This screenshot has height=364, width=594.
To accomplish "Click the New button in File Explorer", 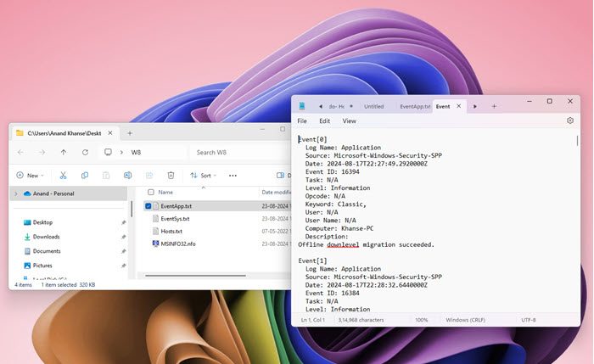I will [x=30, y=176].
